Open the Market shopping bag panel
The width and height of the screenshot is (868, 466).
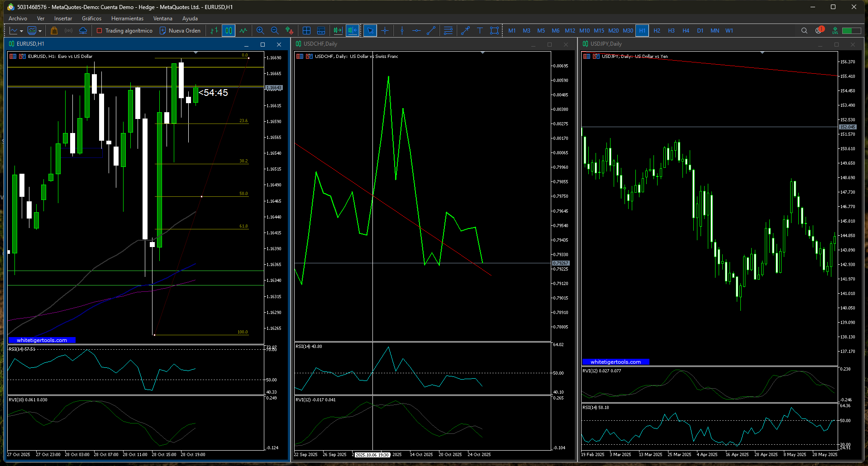click(54, 30)
